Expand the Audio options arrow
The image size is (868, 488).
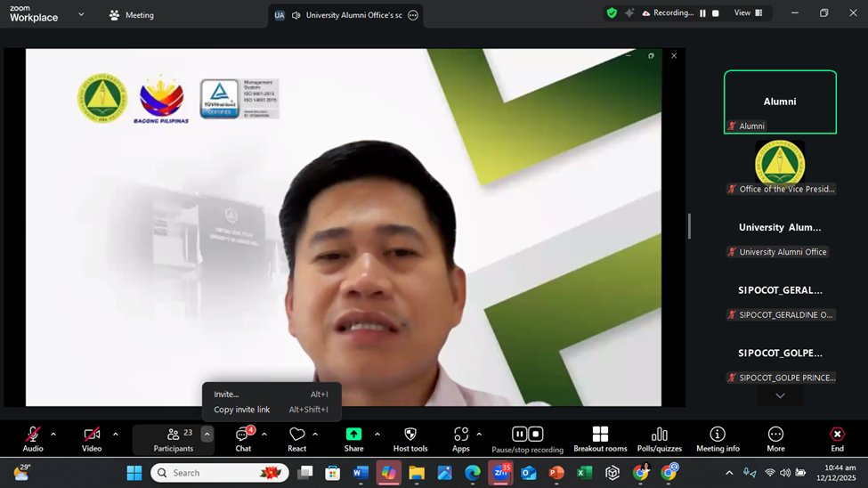coord(53,435)
